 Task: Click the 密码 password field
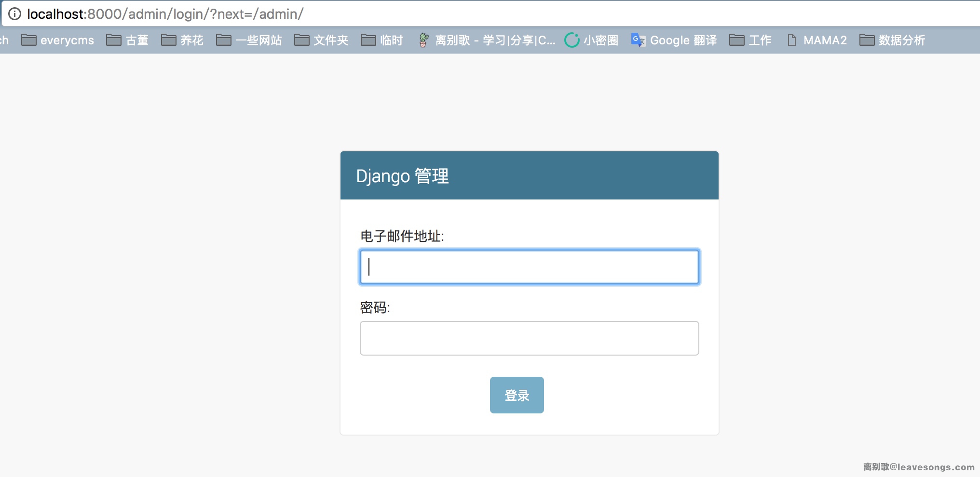point(529,338)
